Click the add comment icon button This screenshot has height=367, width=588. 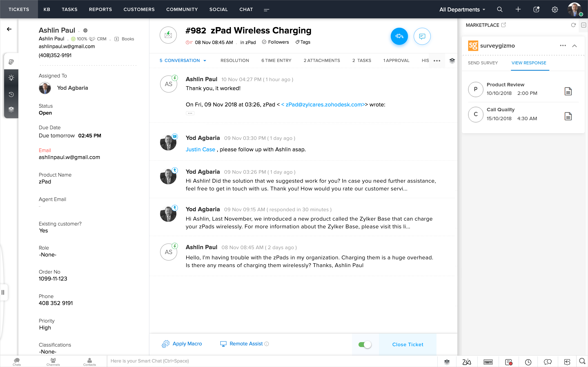422,36
